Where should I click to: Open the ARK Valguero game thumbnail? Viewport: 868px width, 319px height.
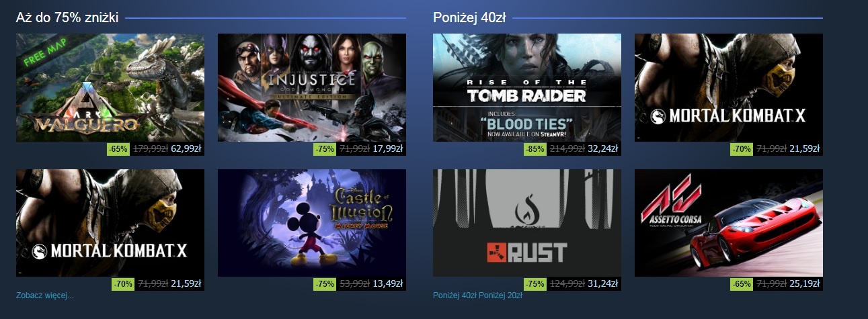pyautogui.click(x=110, y=87)
